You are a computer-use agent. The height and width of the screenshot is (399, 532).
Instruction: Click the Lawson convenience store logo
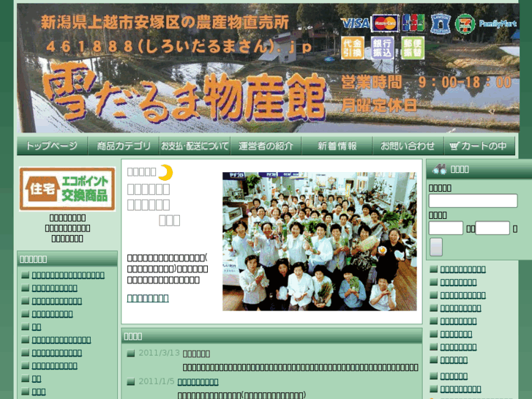pyautogui.click(x=441, y=23)
